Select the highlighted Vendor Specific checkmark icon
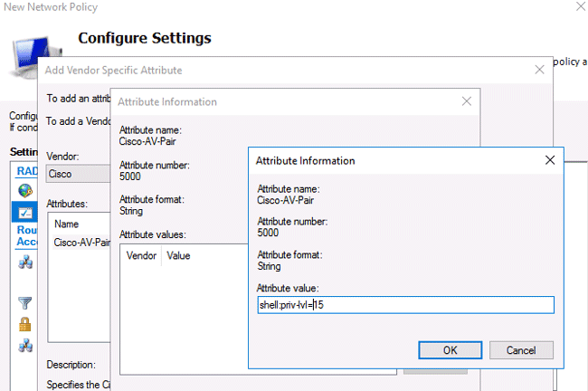Viewport: 588px width, 391px height. pos(24,212)
